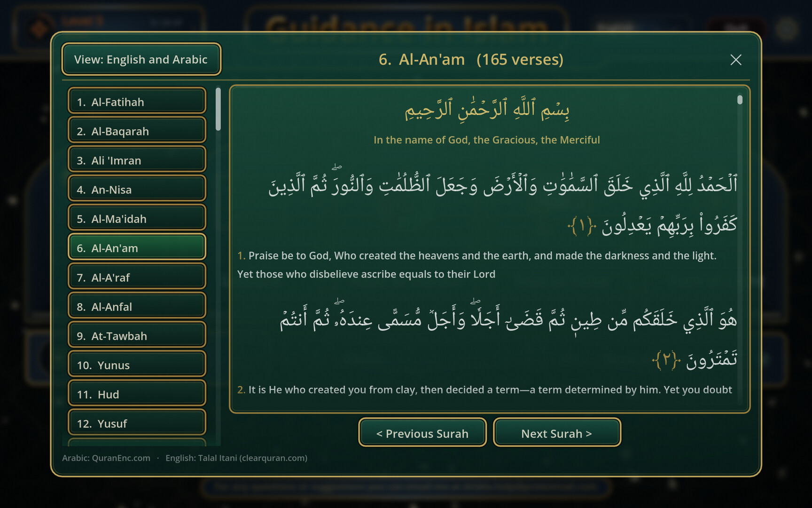The image size is (812, 508).
Task: Select surah 9. At-Tawbah
Action: [137, 335]
